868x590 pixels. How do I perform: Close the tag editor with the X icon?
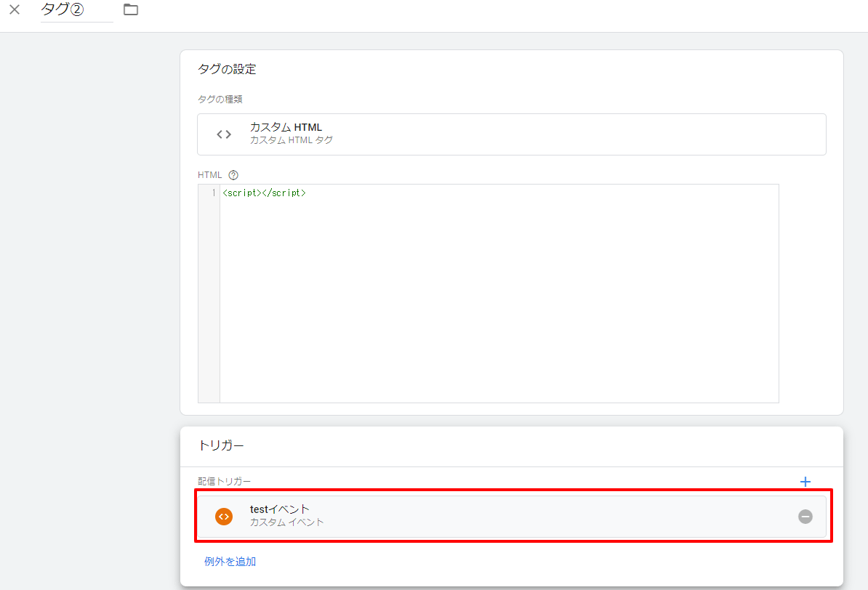[15, 10]
